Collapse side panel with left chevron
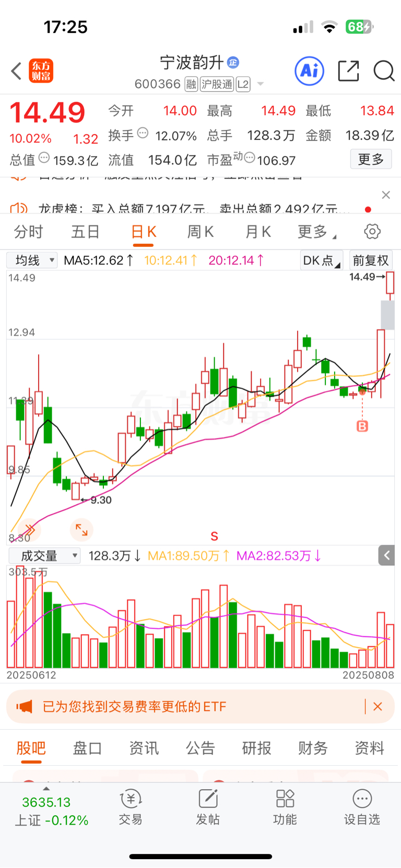Screen dimensions: 401x868 386,555
